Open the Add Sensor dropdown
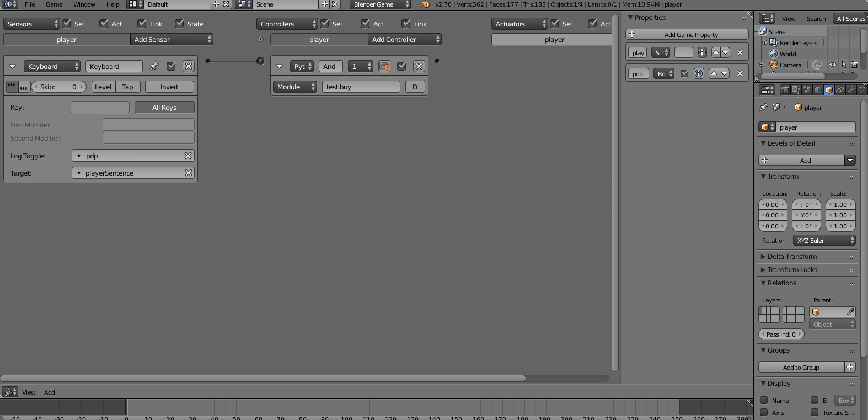 click(x=172, y=39)
